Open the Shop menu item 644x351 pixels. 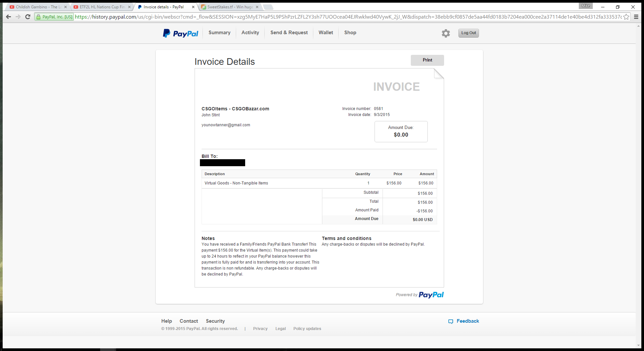click(350, 33)
